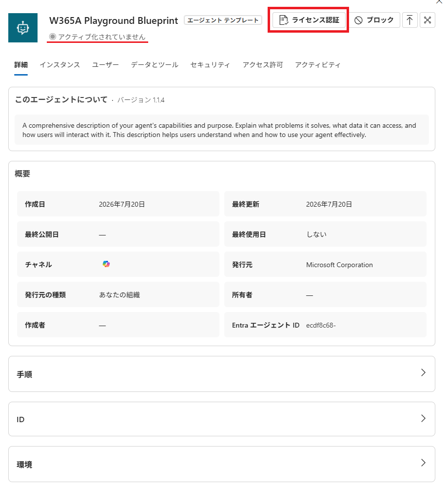Image resolution: width=448 pixels, height=487 pixels.
Task: Click the agent robot avatar icon
Action: [x=23, y=28]
